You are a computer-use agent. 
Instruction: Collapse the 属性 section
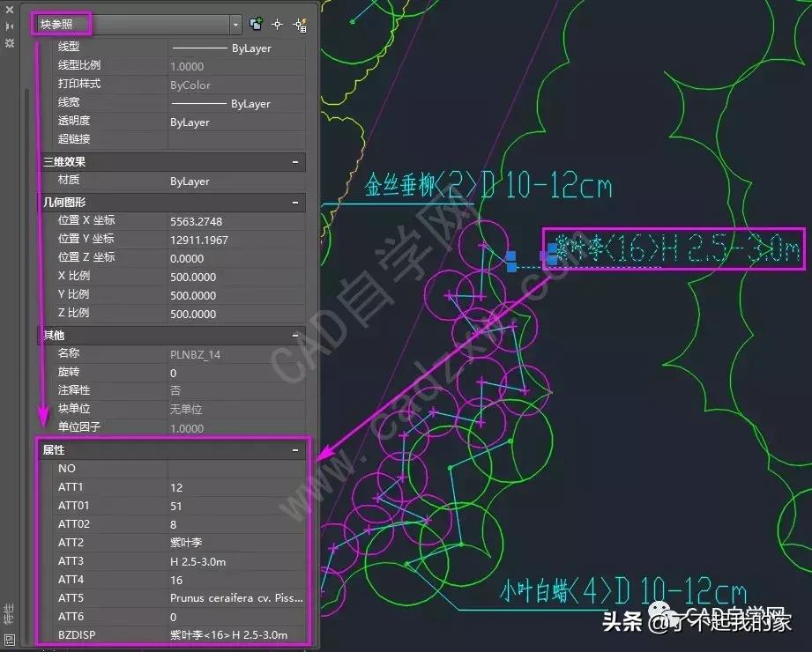297,449
